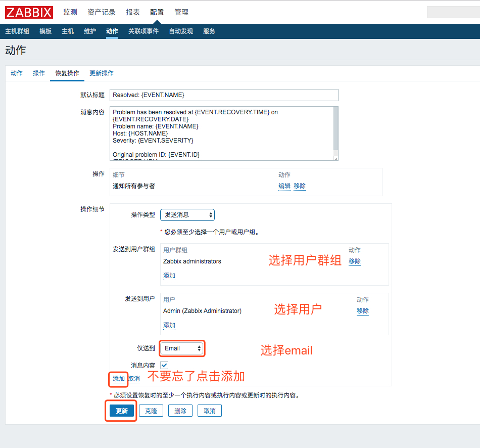480x448 pixels.
Task: Open the 管理 top menu
Action: click(181, 12)
